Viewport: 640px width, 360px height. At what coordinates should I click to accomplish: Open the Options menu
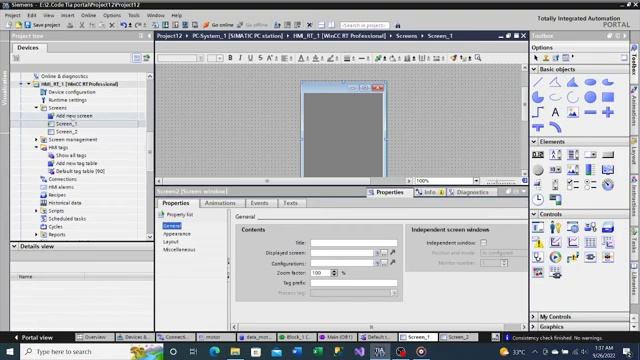pyautogui.click(x=111, y=15)
